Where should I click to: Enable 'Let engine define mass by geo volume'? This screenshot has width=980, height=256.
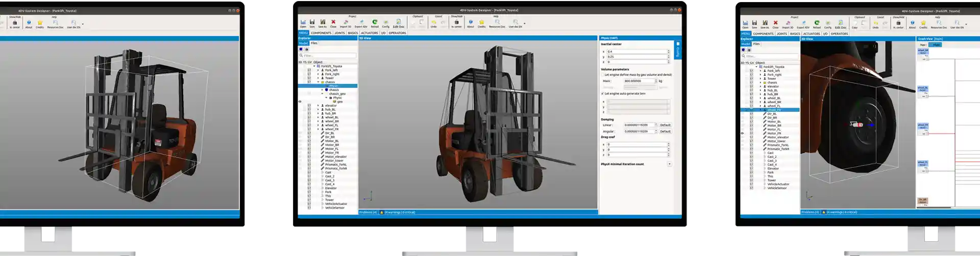[x=603, y=75]
